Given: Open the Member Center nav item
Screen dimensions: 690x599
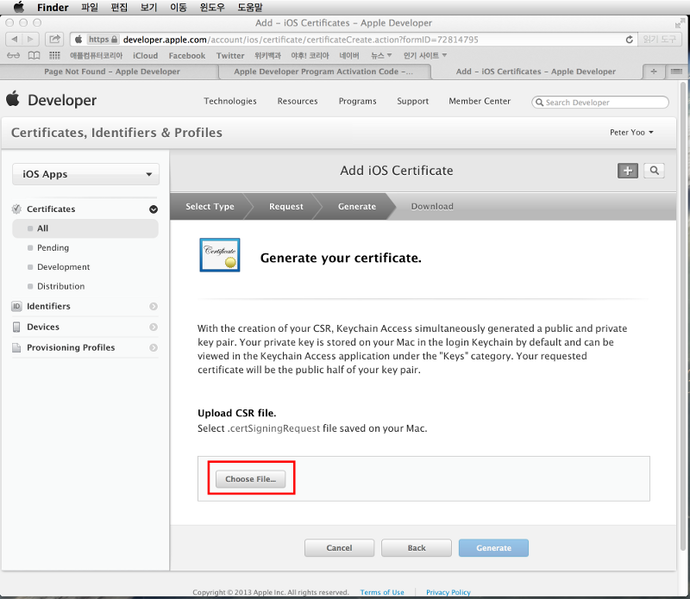Looking at the screenshot, I should click(479, 101).
